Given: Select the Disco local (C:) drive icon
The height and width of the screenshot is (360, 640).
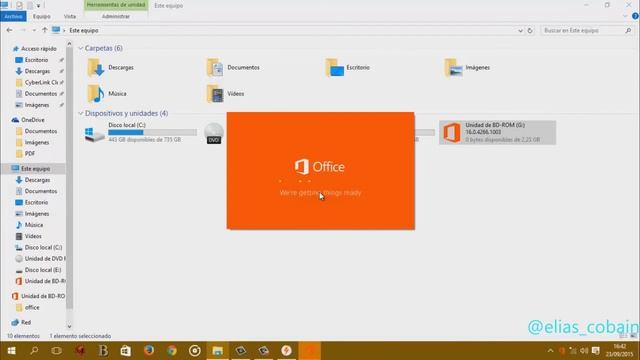Looking at the screenshot, I should [x=94, y=133].
